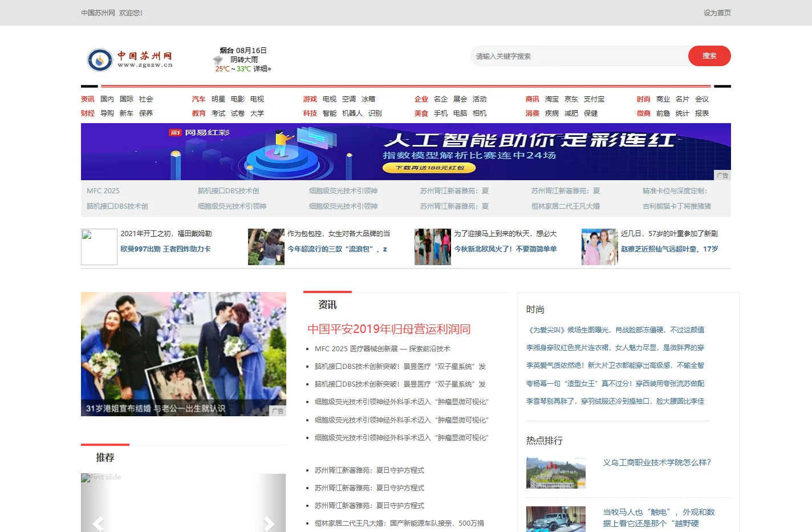The width and height of the screenshot is (812, 532).
Task: Open weather details via 详细» link
Action: tap(262, 68)
